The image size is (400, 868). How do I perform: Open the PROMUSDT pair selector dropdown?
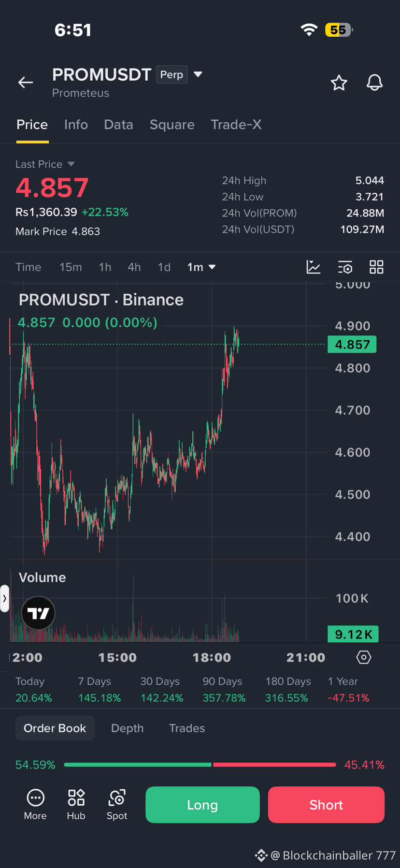point(198,74)
